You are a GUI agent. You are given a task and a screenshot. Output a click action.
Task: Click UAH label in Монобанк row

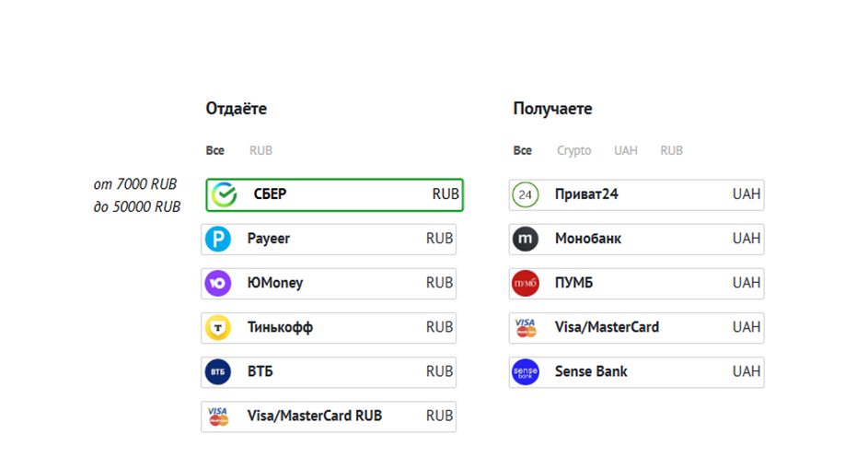[x=746, y=239]
